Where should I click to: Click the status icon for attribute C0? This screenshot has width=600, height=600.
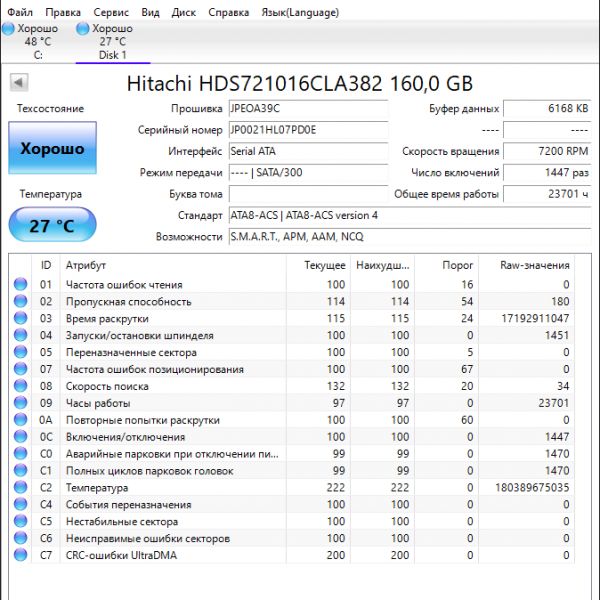tap(21, 453)
